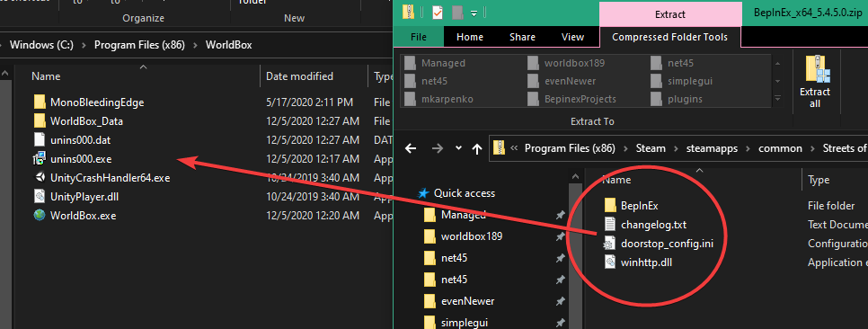Open evenNewer in Quick access pane
This screenshot has width=868, height=329.
click(468, 301)
